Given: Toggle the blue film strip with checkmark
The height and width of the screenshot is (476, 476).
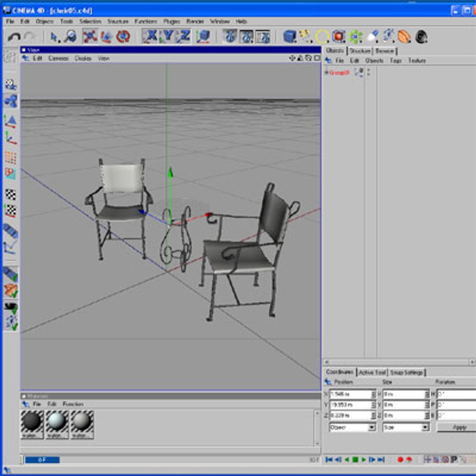Looking at the screenshot, I should coord(11,275).
